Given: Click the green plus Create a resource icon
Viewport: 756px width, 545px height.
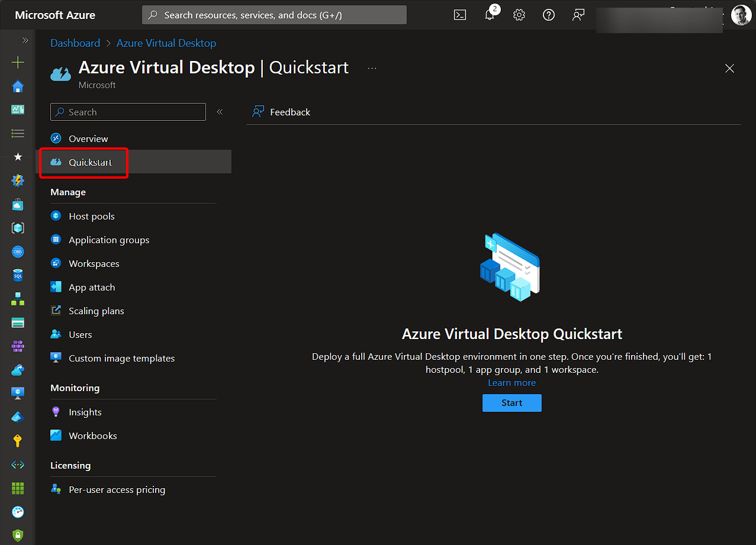Looking at the screenshot, I should (18, 62).
